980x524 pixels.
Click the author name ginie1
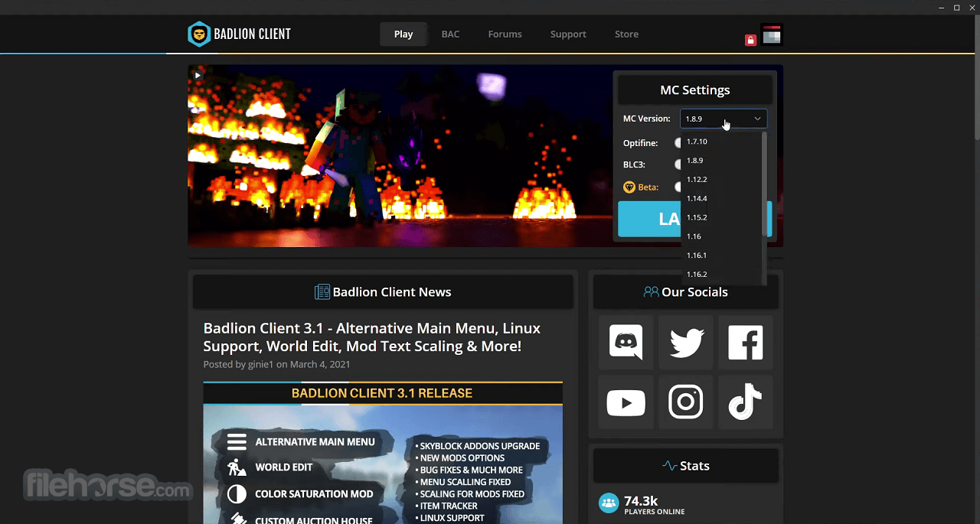pos(260,364)
